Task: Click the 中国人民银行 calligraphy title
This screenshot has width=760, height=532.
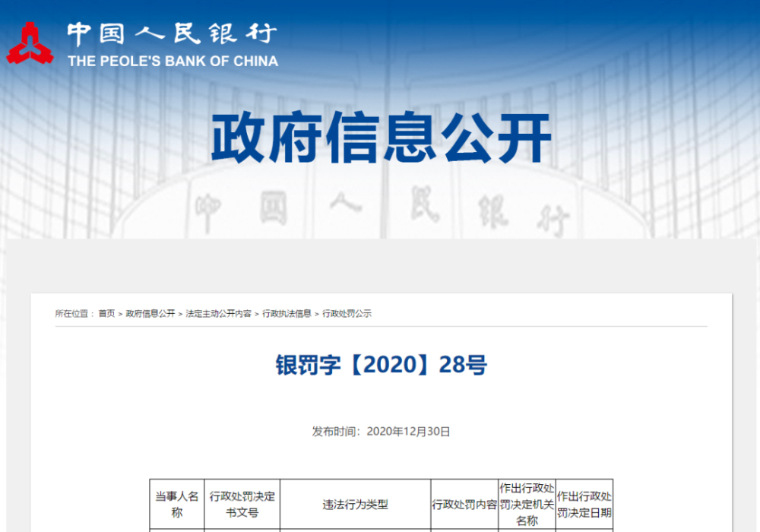Action: [x=172, y=34]
